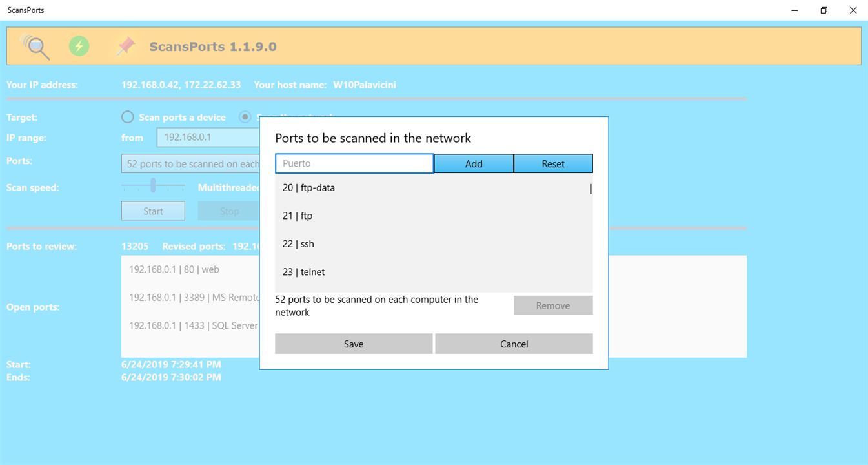Viewport: 868px width, 465px height.
Task: Click the Start scan button
Action: tap(153, 211)
